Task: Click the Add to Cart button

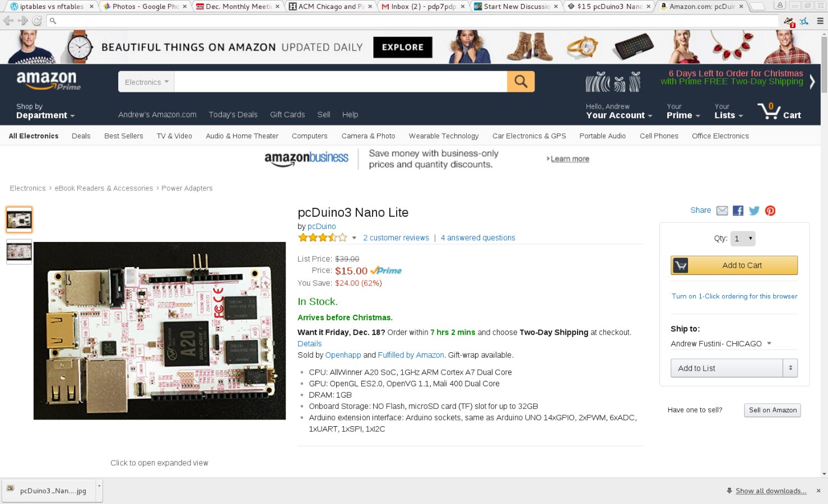Action: point(734,265)
